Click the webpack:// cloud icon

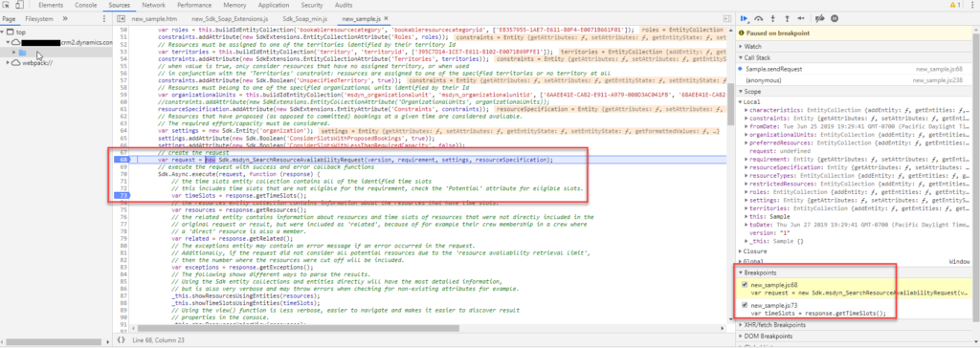(15, 63)
